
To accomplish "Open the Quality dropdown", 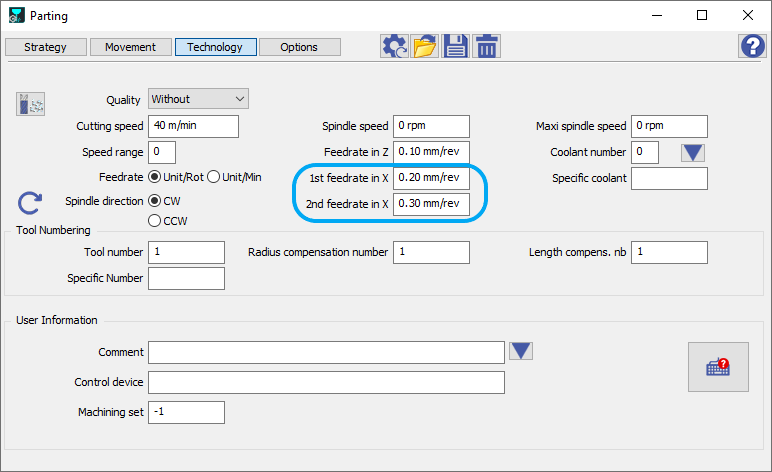I will coord(198,99).
